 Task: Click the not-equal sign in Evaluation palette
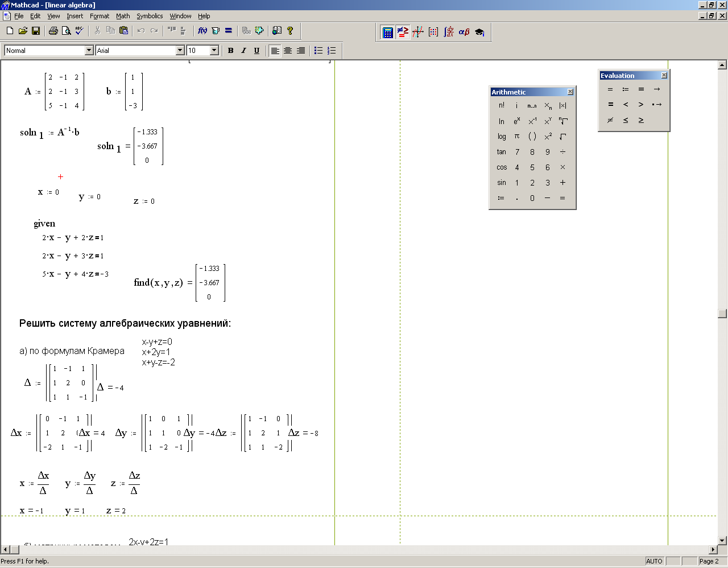[x=610, y=120]
